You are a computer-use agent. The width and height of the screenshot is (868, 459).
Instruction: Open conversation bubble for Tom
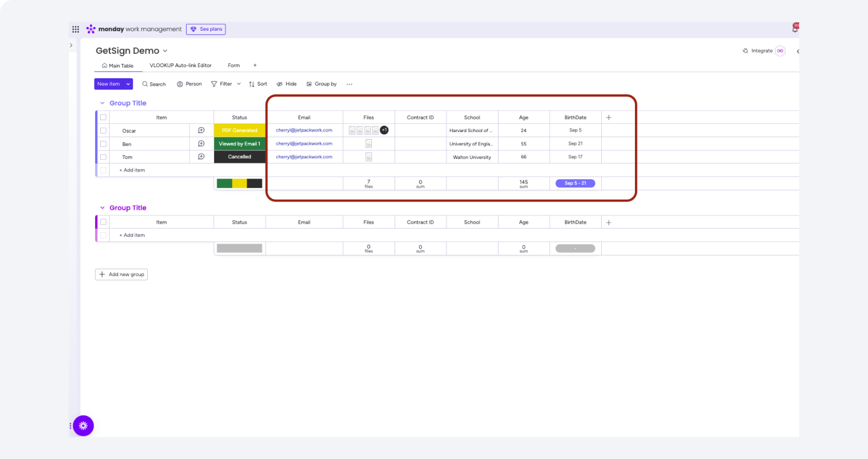tap(201, 157)
